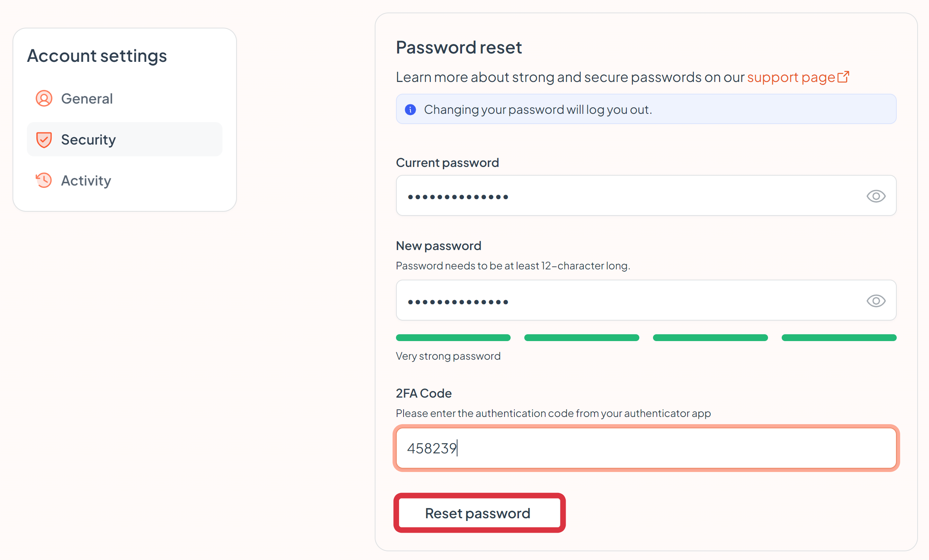929x560 pixels.
Task: Click the 'Changing your password will log you out' banner
Action: point(646,109)
